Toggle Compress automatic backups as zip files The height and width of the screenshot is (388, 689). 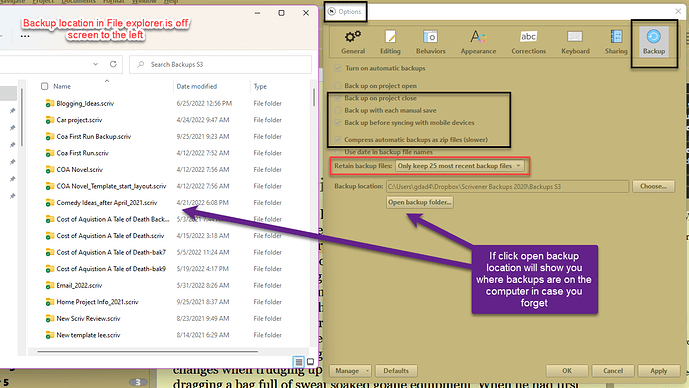click(338, 140)
